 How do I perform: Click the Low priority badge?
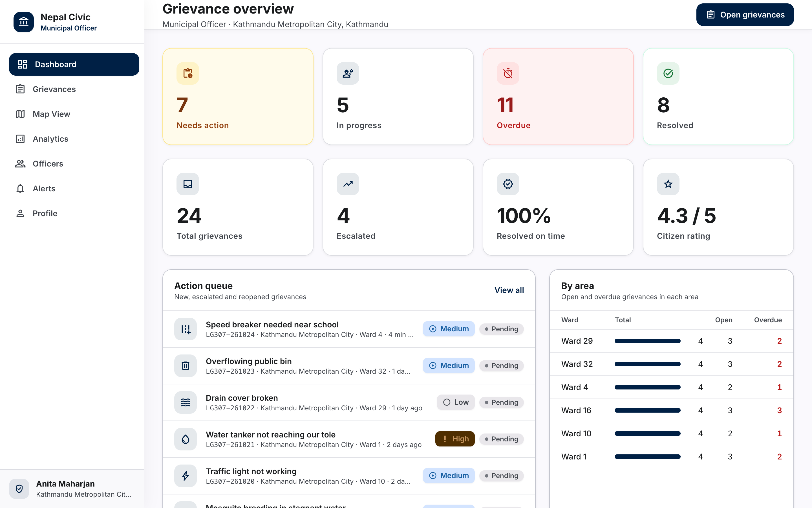(x=455, y=402)
